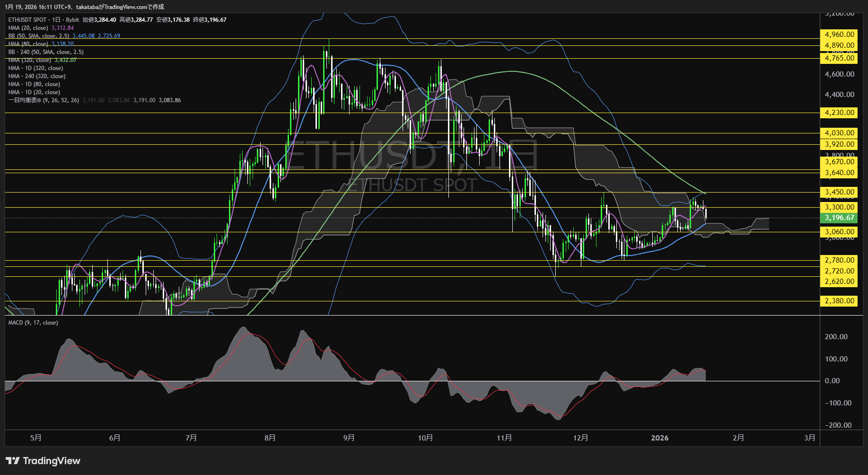This screenshot has width=868, height=475.
Task: Select HMA · 1D (80, close) indicator
Action: 34,84
